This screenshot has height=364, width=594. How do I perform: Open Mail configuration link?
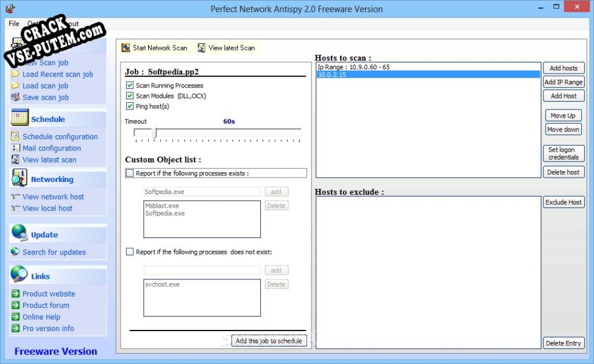click(52, 149)
